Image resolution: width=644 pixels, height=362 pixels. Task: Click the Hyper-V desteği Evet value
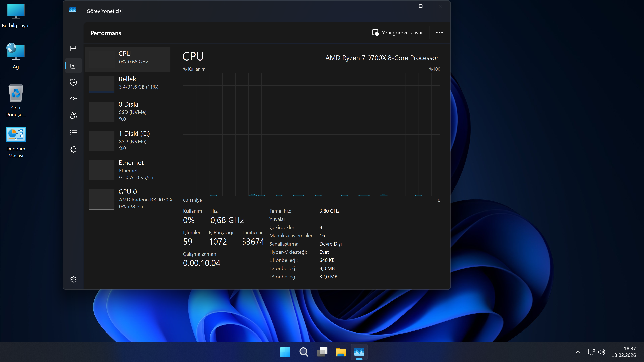click(324, 252)
